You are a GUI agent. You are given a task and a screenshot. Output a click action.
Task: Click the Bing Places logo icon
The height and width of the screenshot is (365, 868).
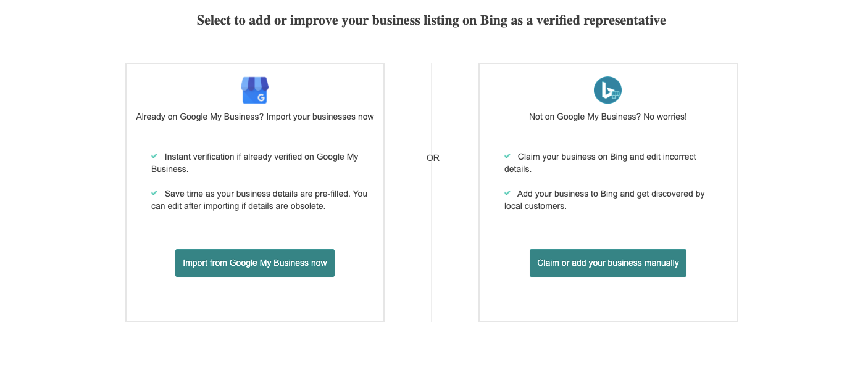pyautogui.click(x=607, y=91)
